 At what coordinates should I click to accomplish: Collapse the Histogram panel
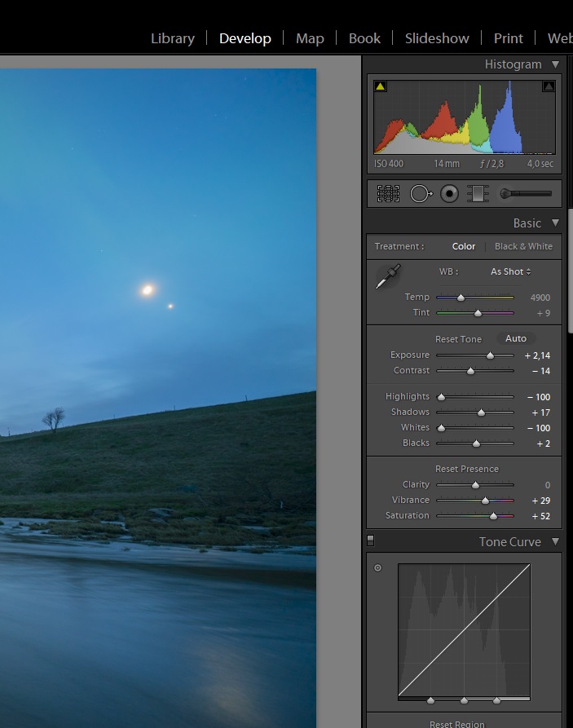pyautogui.click(x=556, y=64)
